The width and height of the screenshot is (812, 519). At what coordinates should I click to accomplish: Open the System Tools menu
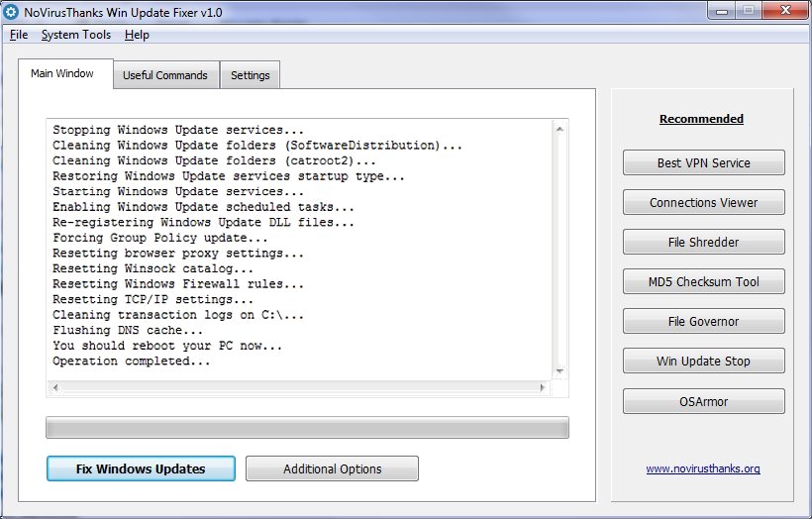(76, 35)
